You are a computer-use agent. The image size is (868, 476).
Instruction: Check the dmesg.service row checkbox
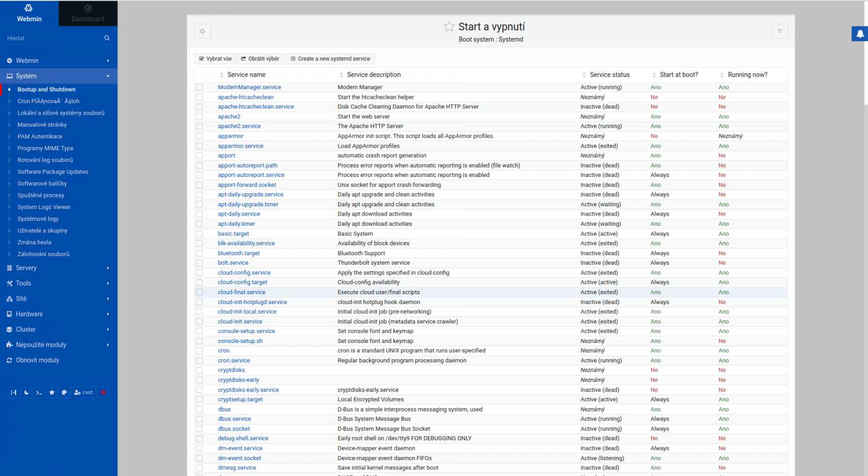click(x=199, y=468)
